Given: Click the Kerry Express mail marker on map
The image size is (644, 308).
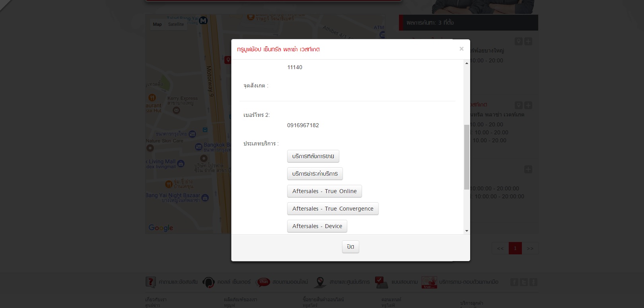Looking at the screenshot, I should (x=177, y=110).
